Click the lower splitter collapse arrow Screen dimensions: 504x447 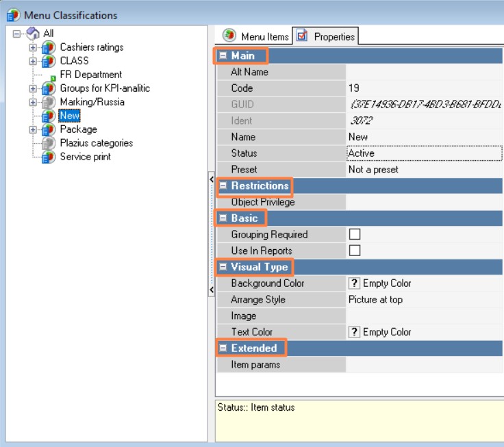point(212,290)
